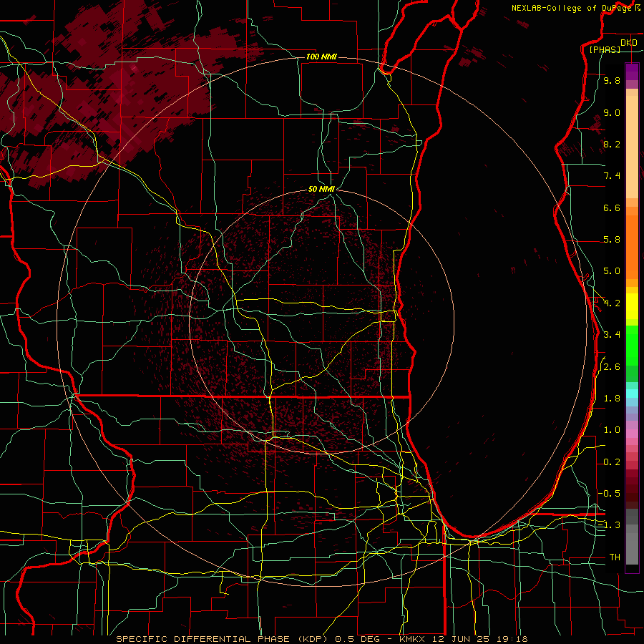
Task: Click the 50 NMI range ring label
Action: click(x=321, y=189)
